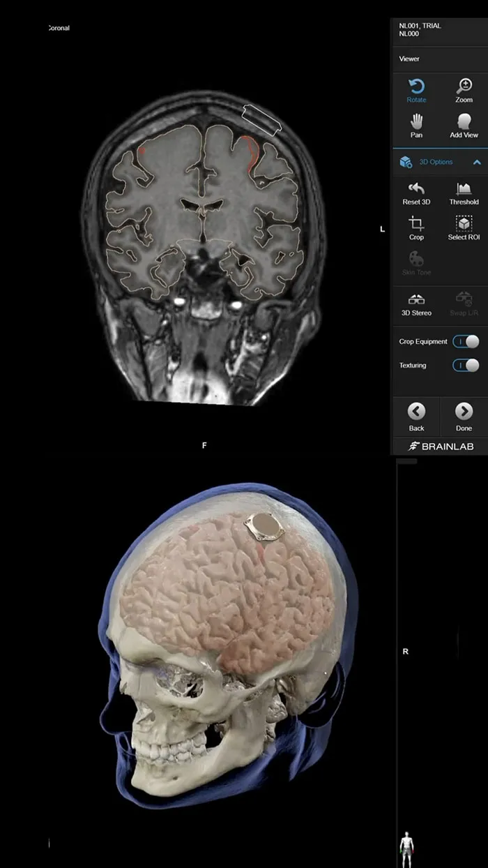Click the Add View icon

point(464,125)
